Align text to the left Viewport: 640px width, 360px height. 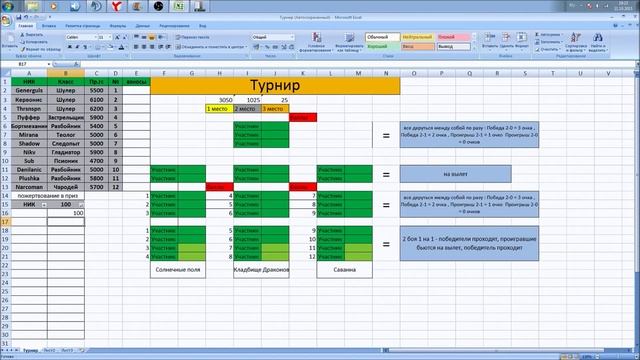coord(136,47)
